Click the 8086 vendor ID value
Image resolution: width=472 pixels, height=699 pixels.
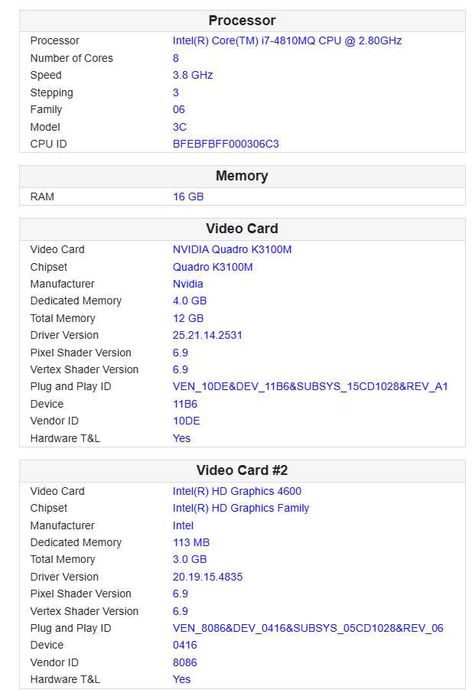pyautogui.click(x=185, y=662)
